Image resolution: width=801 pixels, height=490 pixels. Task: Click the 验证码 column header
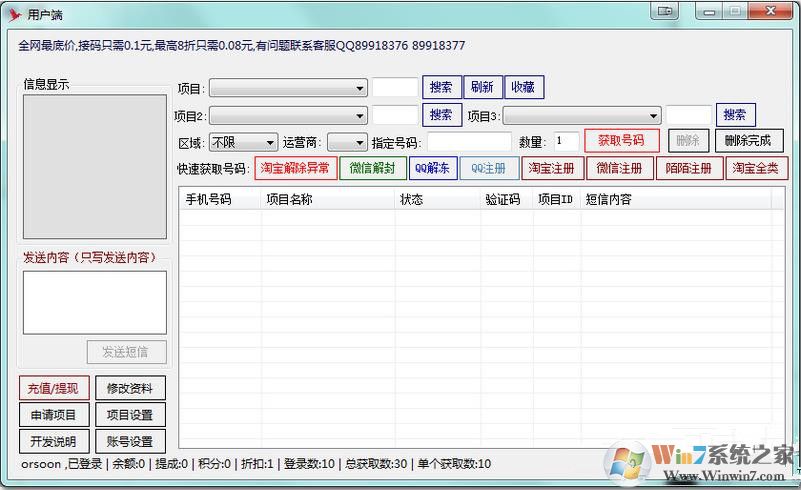[507, 199]
